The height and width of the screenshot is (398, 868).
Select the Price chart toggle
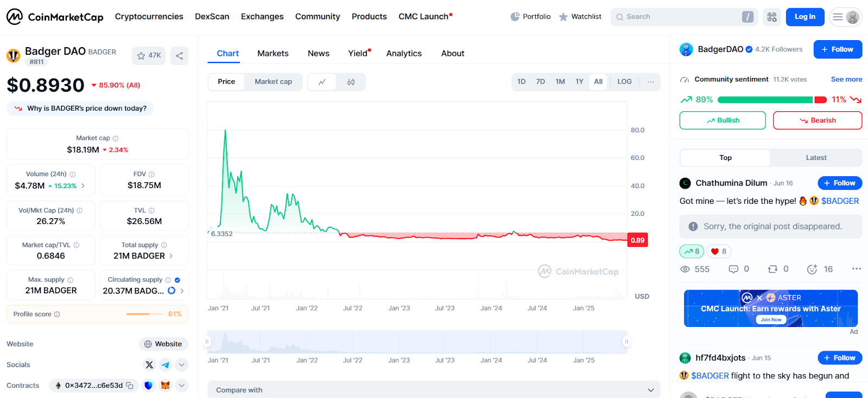pyautogui.click(x=226, y=82)
